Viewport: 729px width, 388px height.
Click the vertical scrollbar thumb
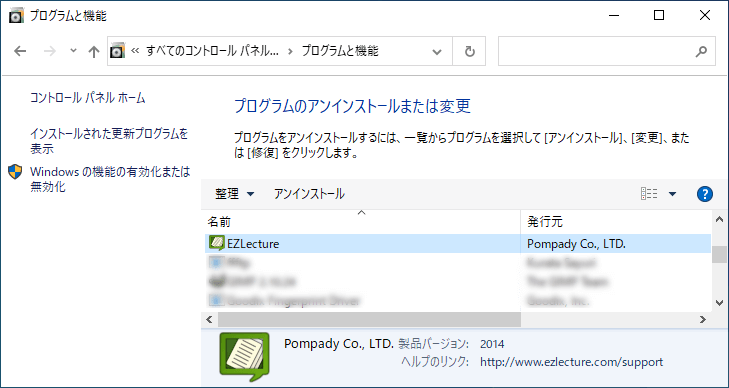click(719, 254)
